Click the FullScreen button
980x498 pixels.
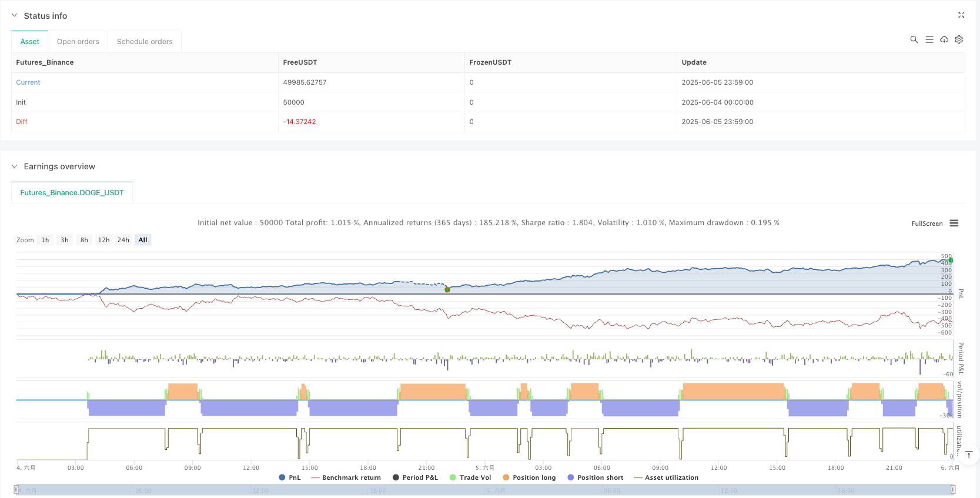[927, 223]
